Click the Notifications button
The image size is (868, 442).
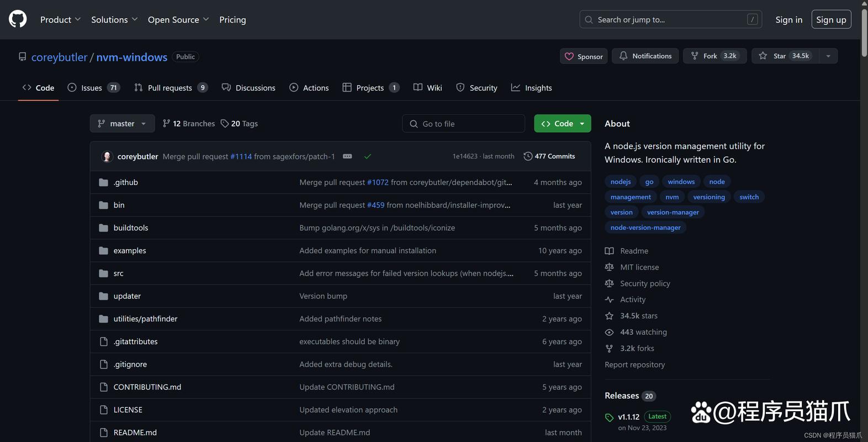[x=645, y=56]
